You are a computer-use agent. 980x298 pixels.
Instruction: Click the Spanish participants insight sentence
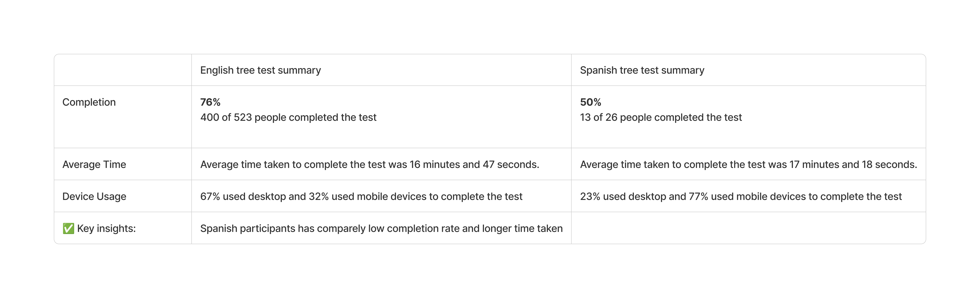click(381, 229)
